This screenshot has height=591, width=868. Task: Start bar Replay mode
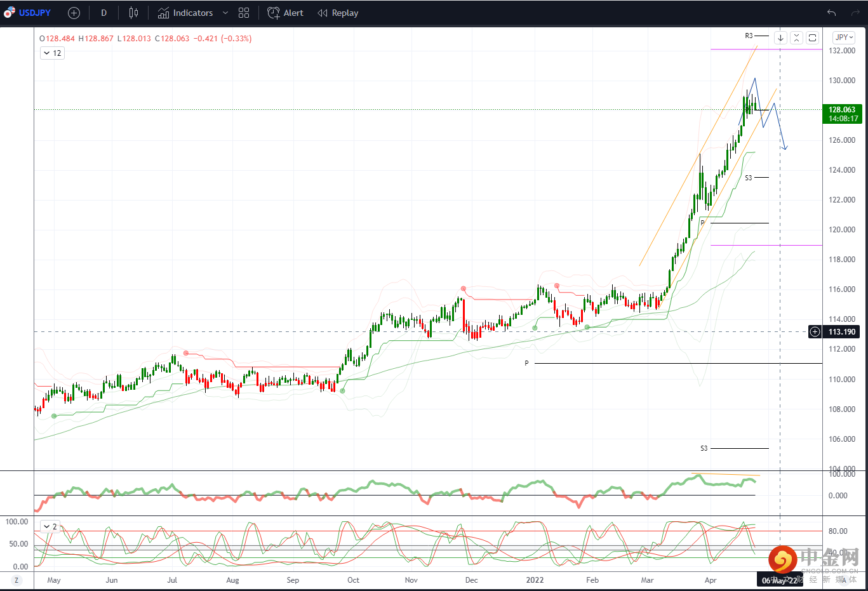tap(338, 13)
